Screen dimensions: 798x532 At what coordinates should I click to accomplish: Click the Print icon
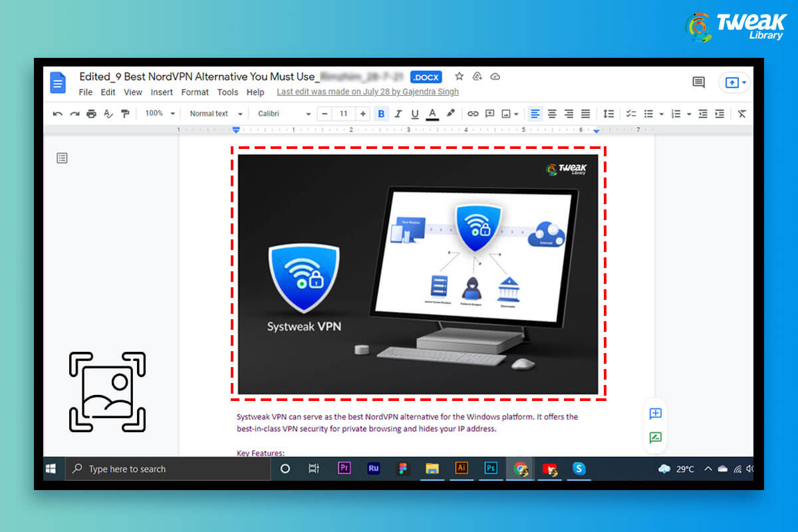pos(91,114)
